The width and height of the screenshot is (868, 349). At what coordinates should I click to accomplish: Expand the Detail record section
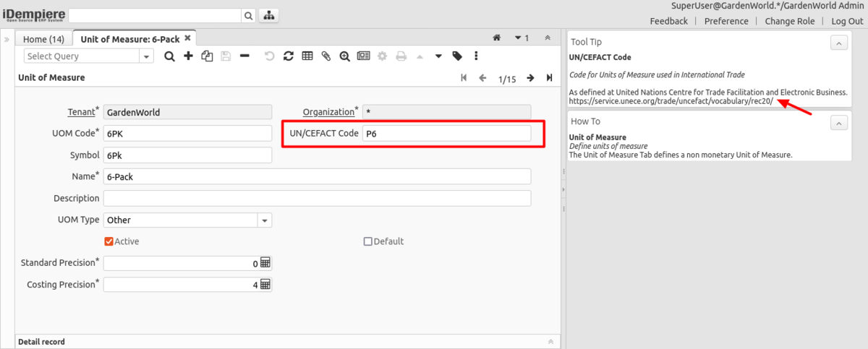pyautogui.click(x=550, y=341)
